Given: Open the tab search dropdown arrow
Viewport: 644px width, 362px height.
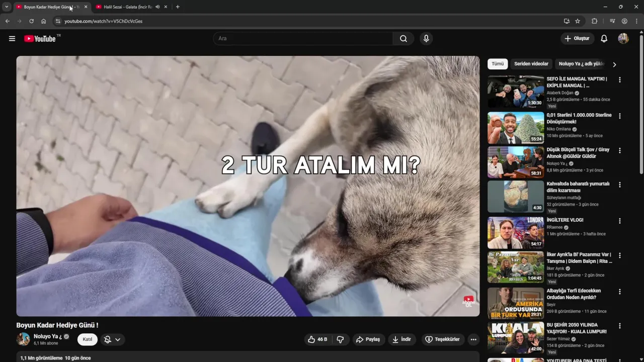Looking at the screenshot, I should tap(7, 7).
